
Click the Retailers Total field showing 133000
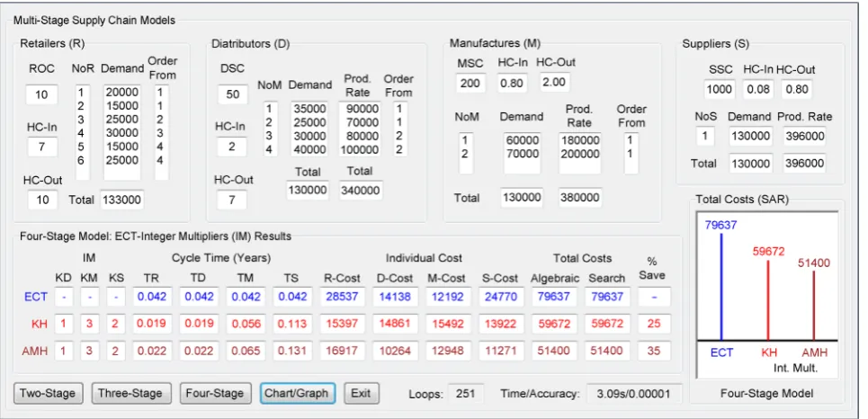coord(121,200)
